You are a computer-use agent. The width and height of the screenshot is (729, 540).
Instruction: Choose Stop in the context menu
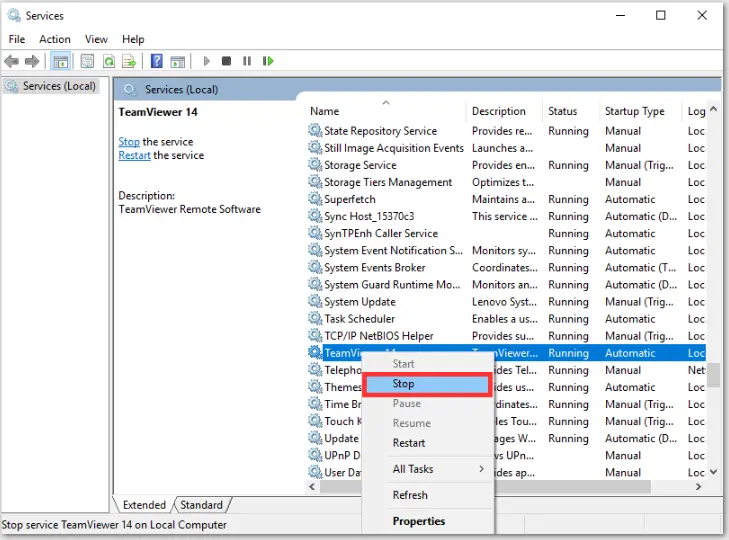pyautogui.click(x=427, y=384)
